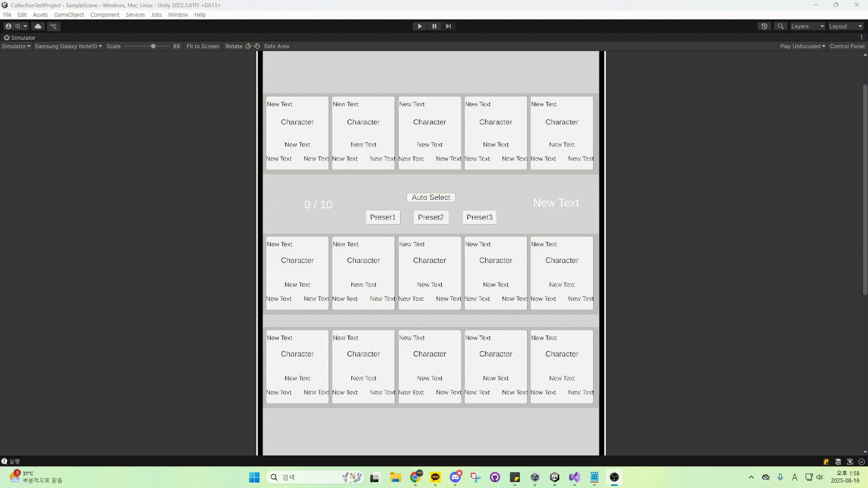Click the Auto Select button

coord(430,197)
